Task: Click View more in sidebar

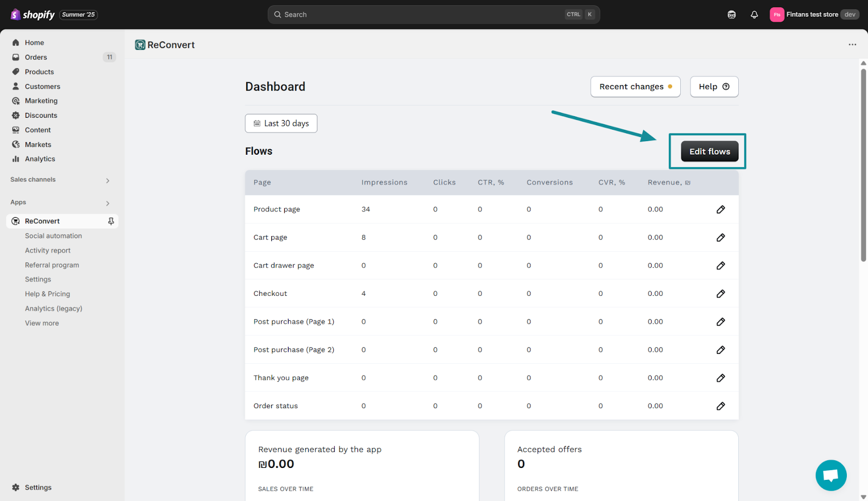Action: click(x=42, y=323)
